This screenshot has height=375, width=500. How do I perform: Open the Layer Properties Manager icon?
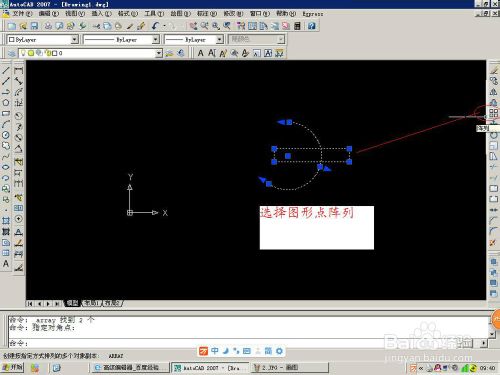pyautogui.click(x=12, y=53)
